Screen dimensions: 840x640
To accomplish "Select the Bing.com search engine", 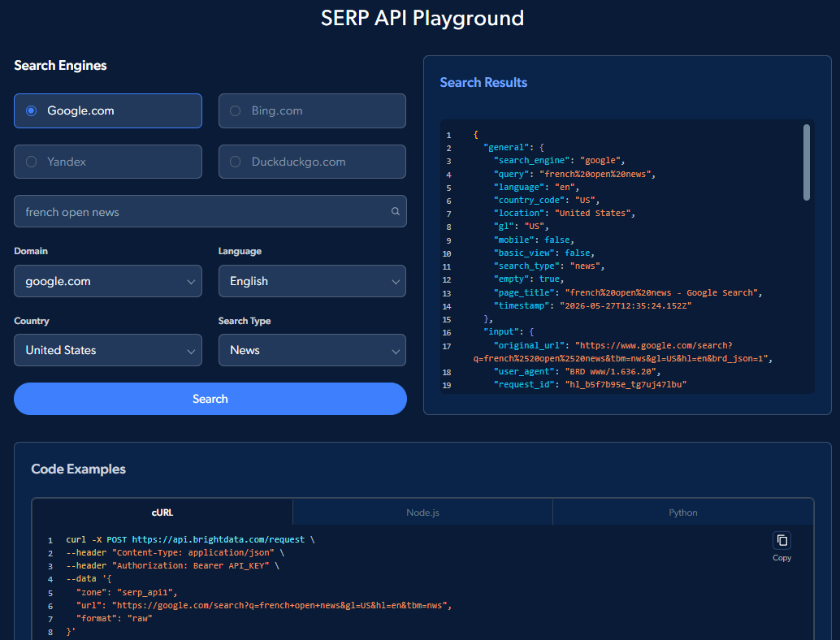I will [x=312, y=110].
